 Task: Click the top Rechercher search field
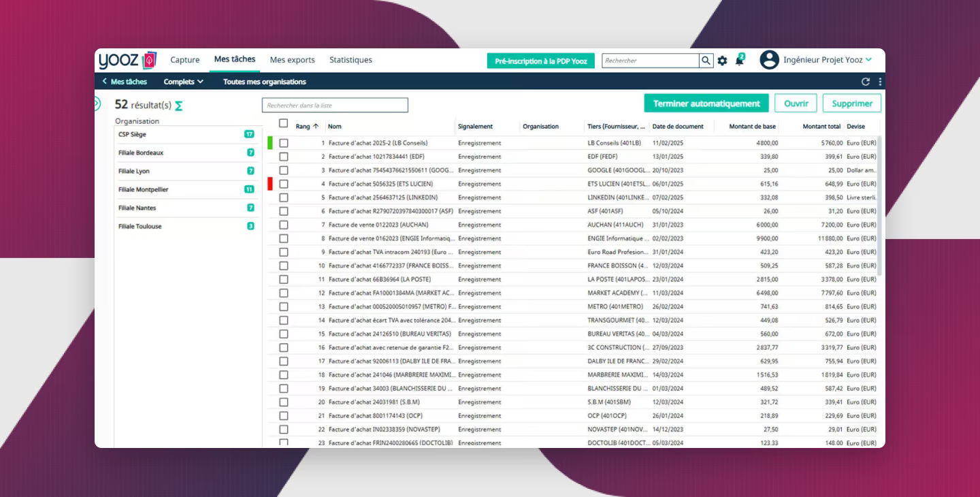tap(651, 61)
